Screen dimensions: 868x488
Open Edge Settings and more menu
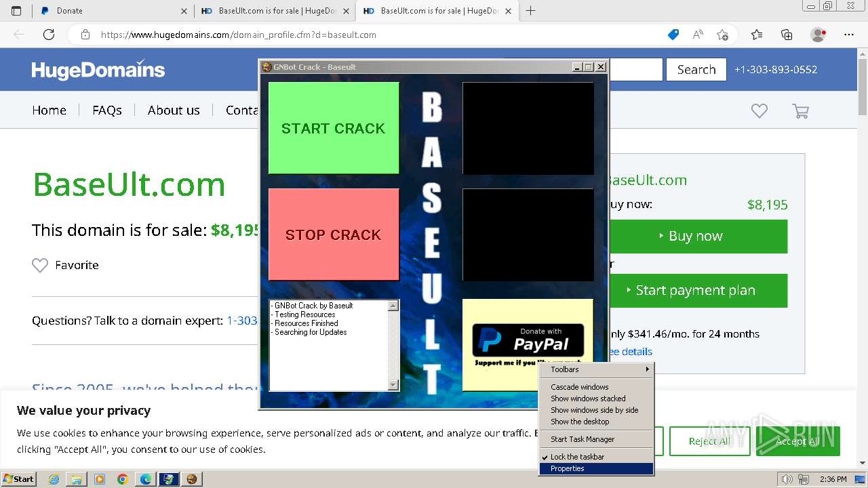[849, 35]
